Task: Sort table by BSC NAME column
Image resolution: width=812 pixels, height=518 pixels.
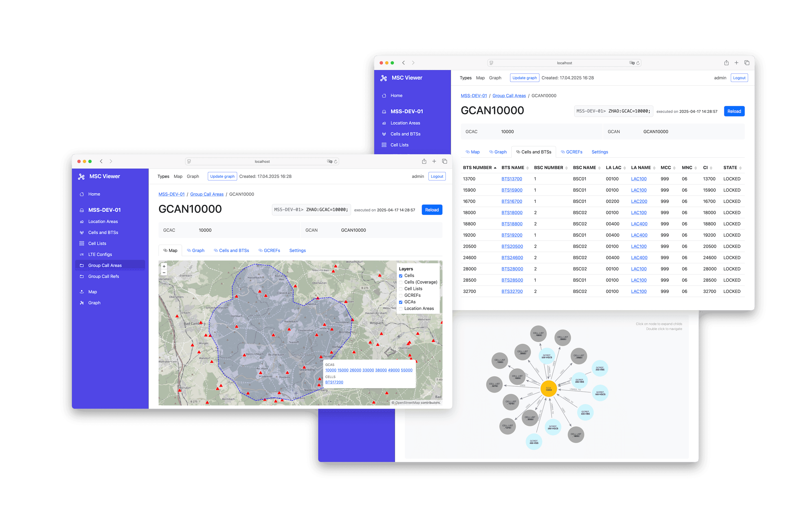Action: [x=587, y=168]
